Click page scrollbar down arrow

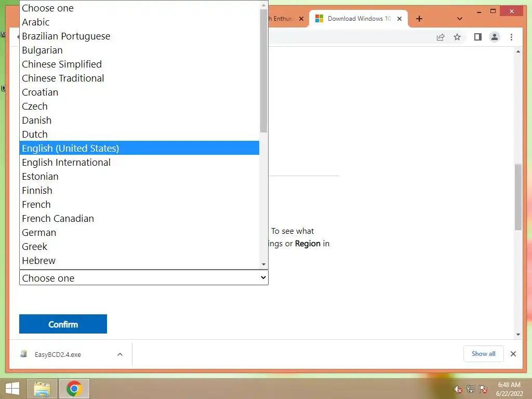518,335
